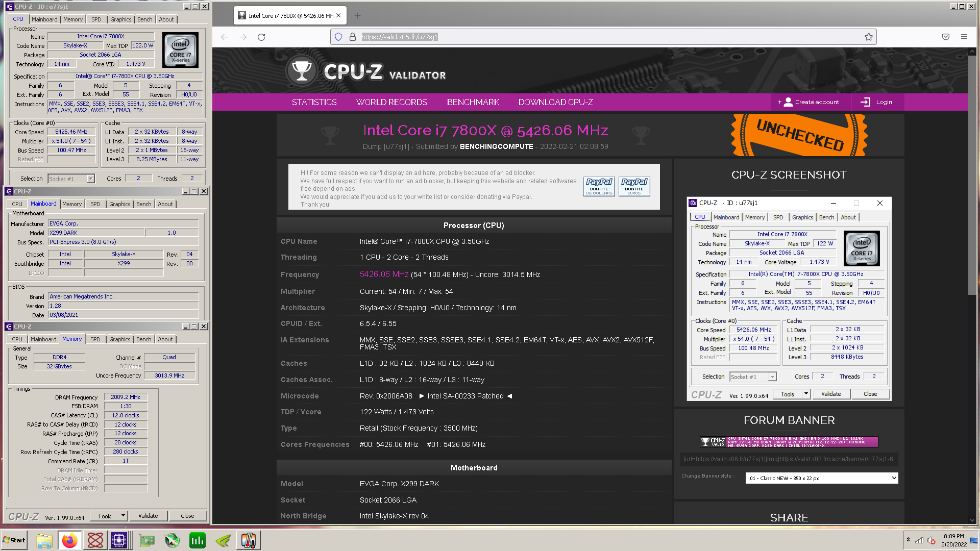
Task: Click the Validate button in CPU-Z
Action: 148,516
